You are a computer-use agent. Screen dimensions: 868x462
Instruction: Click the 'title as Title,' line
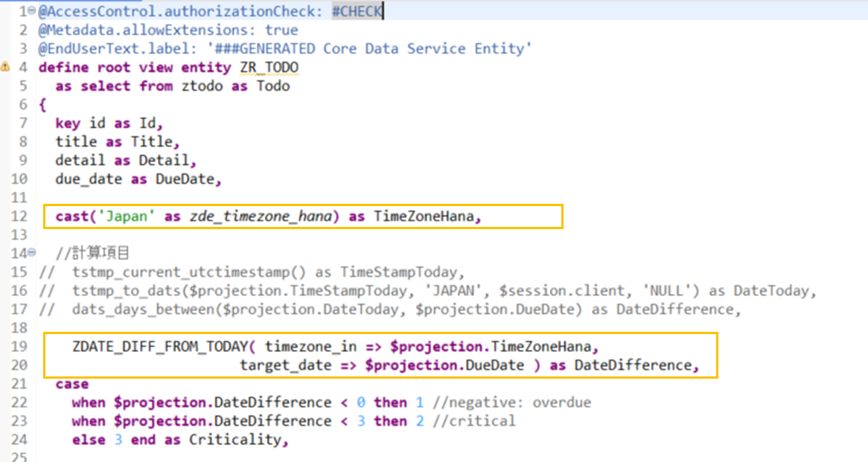coord(118,141)
